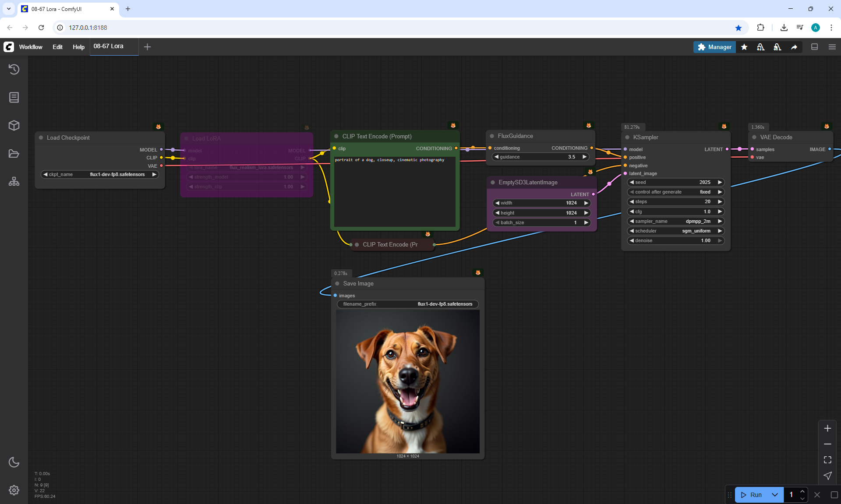Open the settings gear icon
This screenshot has width=841, height=504.
pos(14,490)
